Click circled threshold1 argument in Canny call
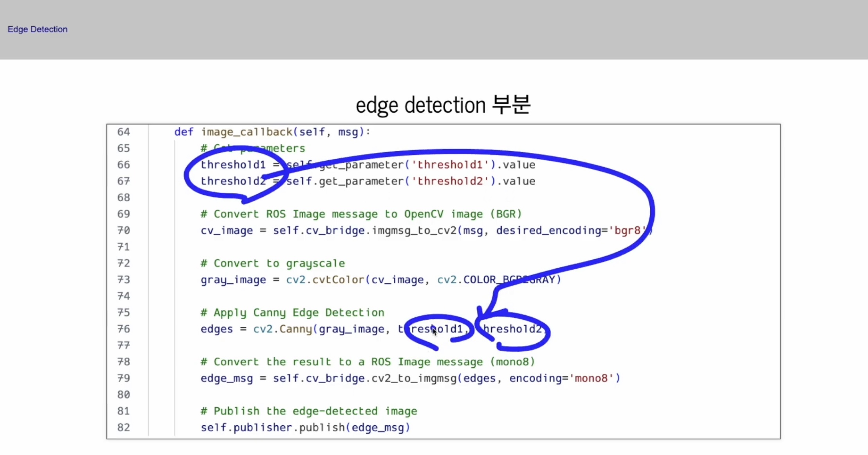The height and width of the screenshot is (455, 868). 430,329
